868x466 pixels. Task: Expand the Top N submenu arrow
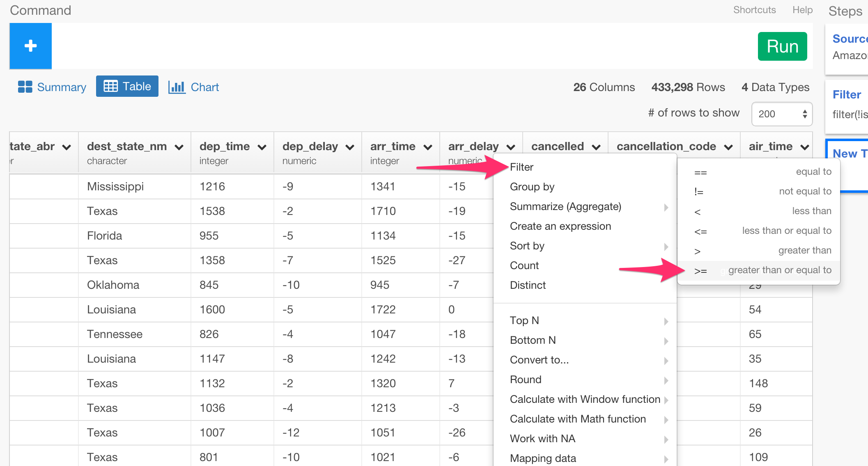point(666,321)
